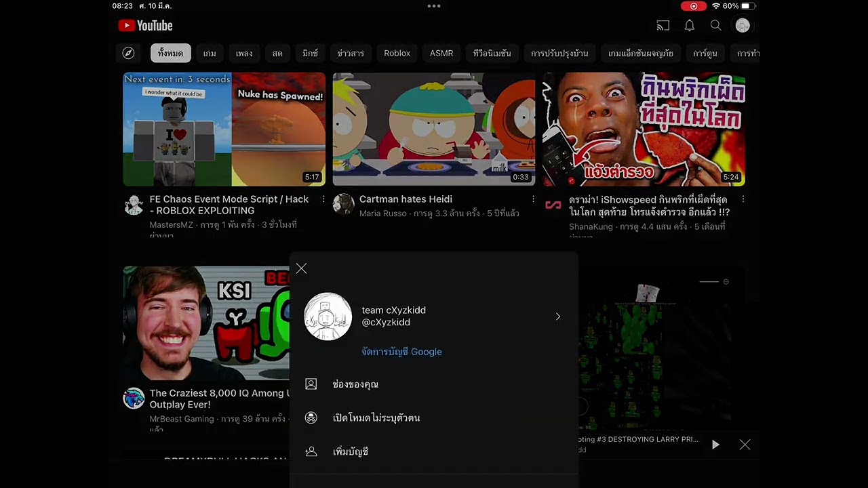The image size is (868, 488).
Task: Tap the @cXyzkidd handle text
Action: coord(386,323)
